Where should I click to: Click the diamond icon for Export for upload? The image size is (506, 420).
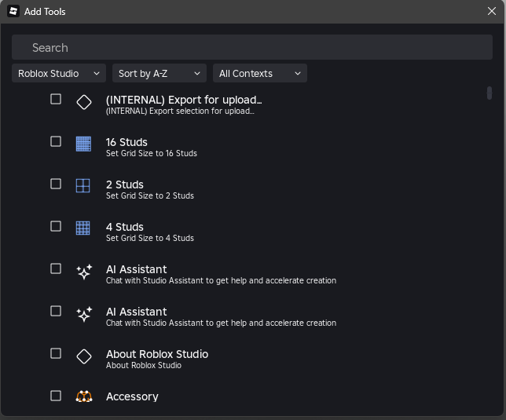(84, 102)
